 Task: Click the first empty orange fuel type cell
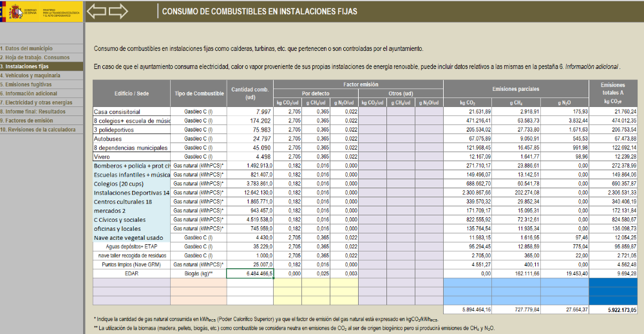click(x=198, y=282)
